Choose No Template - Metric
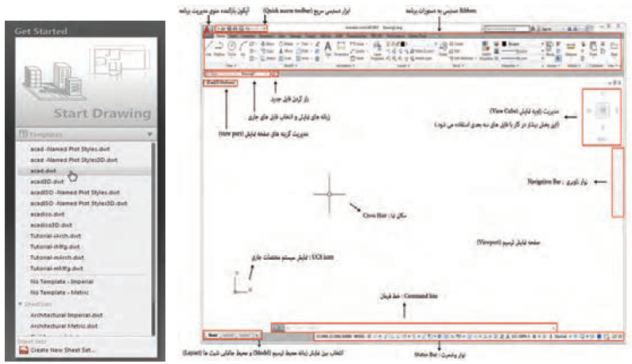 click(x=60, y=292)
